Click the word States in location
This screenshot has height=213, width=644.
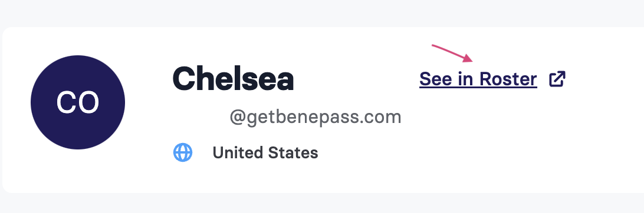coord(293,153)
